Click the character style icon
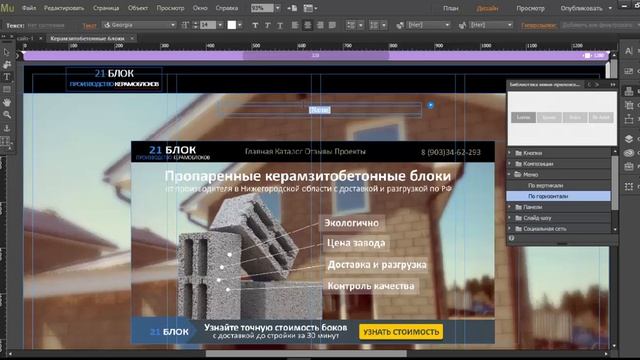 462,25
